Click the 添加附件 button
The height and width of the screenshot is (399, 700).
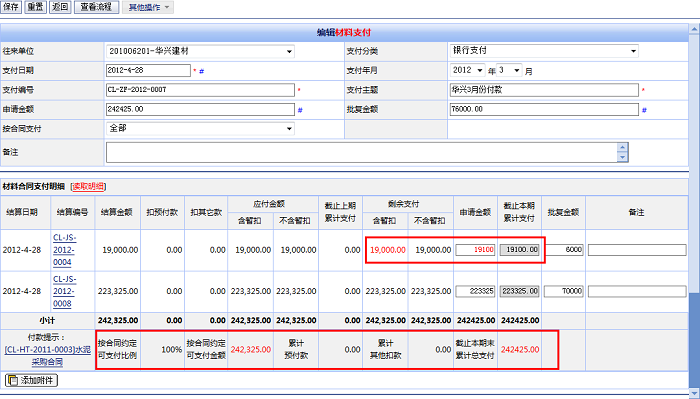tap(31, 380)
